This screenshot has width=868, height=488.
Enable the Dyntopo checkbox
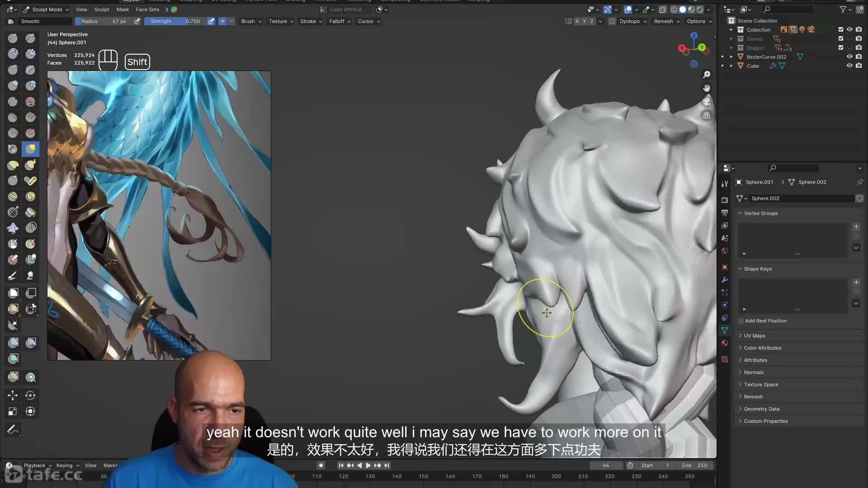(612, 21)
